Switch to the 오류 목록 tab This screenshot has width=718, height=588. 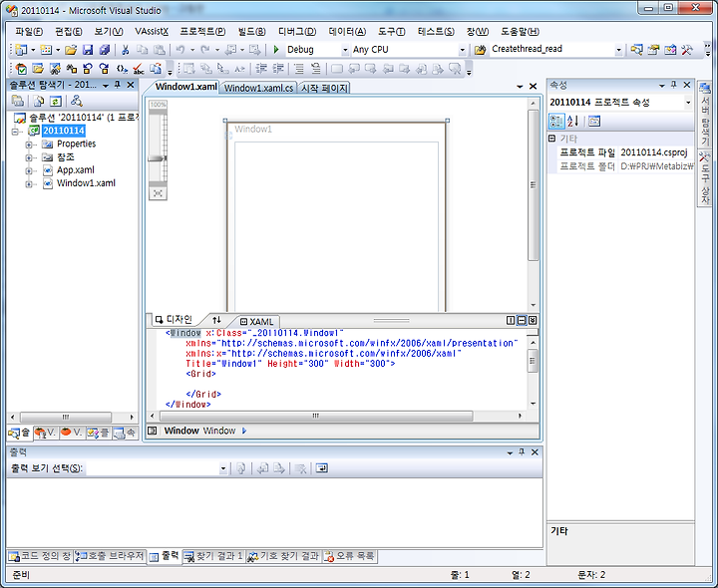pos(350,556)
